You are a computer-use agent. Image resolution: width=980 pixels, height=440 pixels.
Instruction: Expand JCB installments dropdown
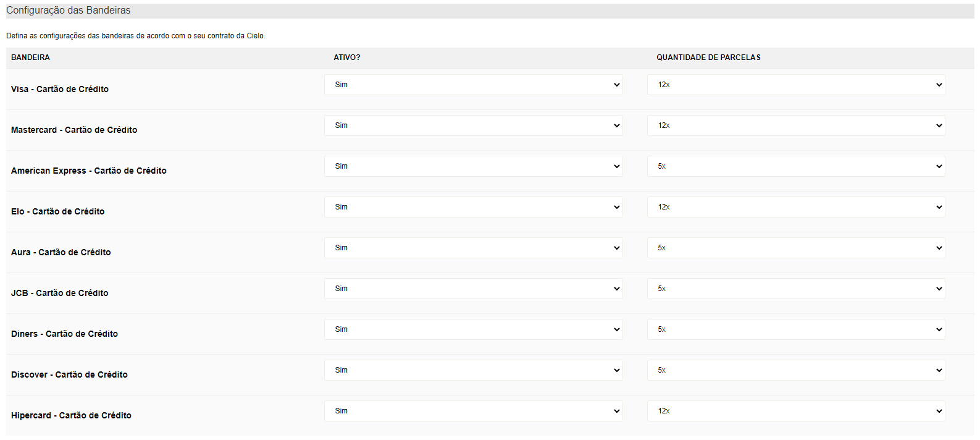pyautogui.click(x=795, y=289)
